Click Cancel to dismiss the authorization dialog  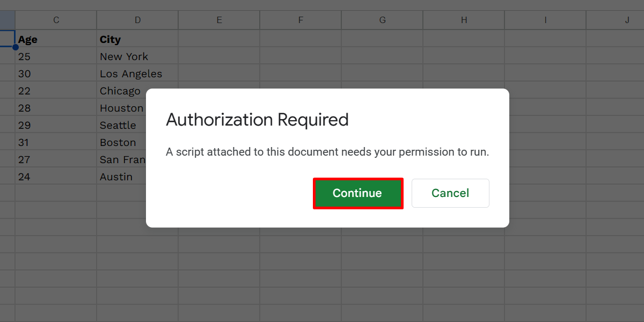coord(450,193)
